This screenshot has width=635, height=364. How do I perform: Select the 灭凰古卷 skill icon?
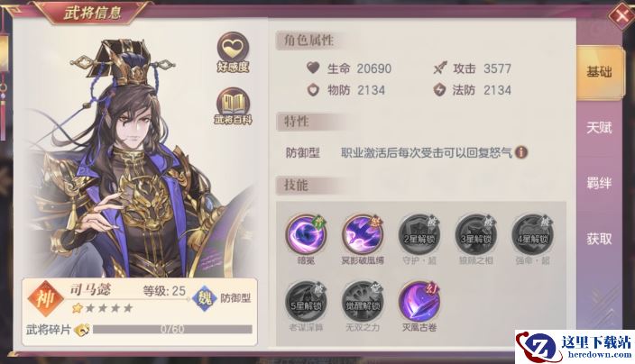[419, 302]
